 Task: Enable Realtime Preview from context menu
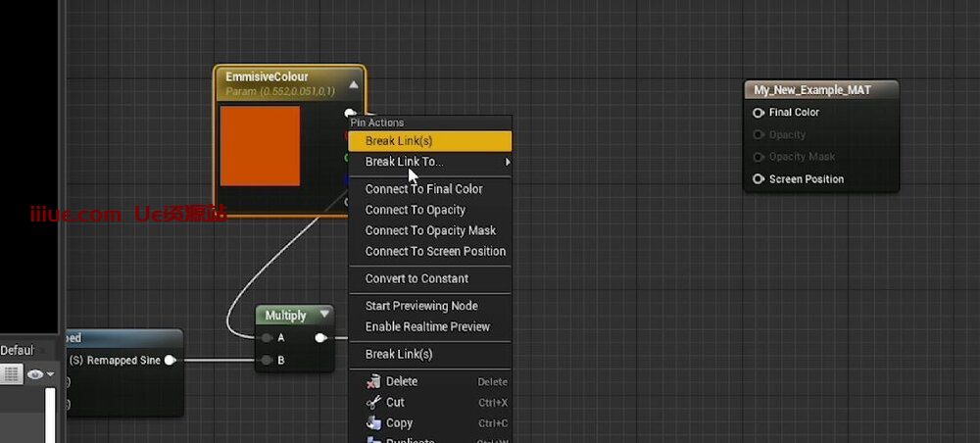click(x=427, y=326)
